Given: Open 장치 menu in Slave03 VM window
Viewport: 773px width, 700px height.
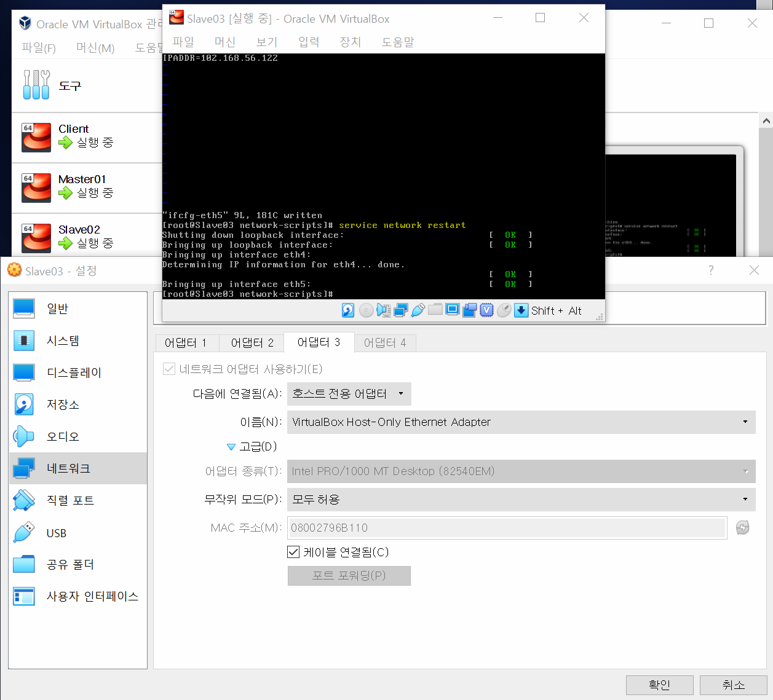Looking at the screenshot, I should [350, 42].
